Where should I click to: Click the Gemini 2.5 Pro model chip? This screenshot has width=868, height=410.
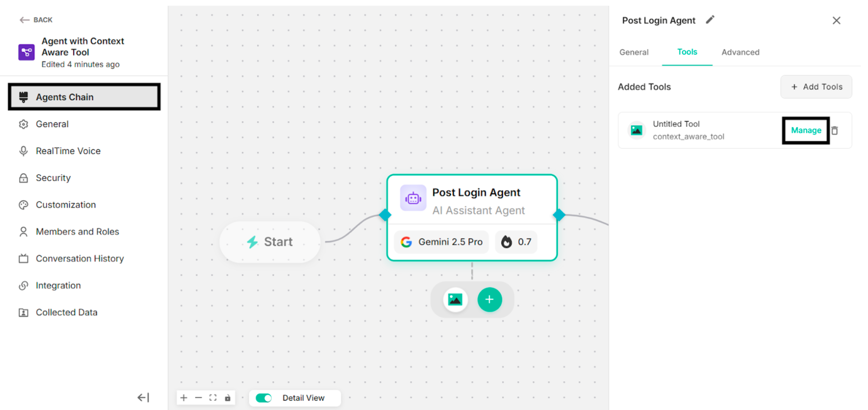[441, 242]
